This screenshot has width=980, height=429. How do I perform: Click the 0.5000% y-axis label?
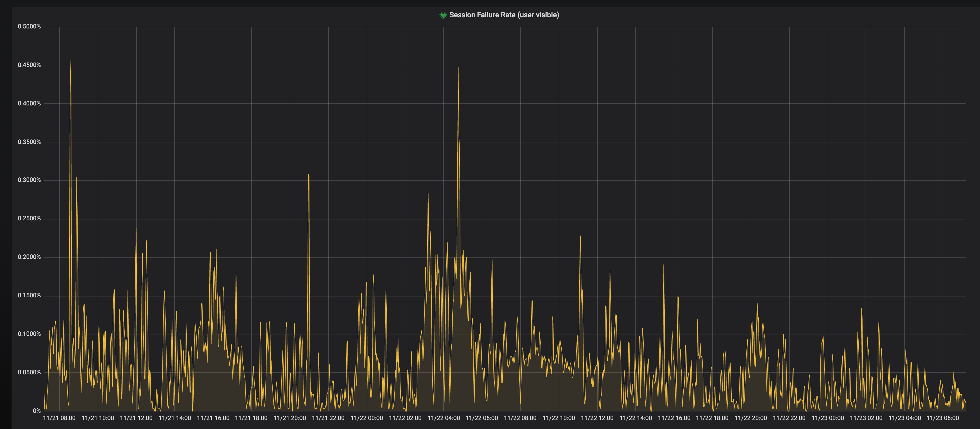29,26
